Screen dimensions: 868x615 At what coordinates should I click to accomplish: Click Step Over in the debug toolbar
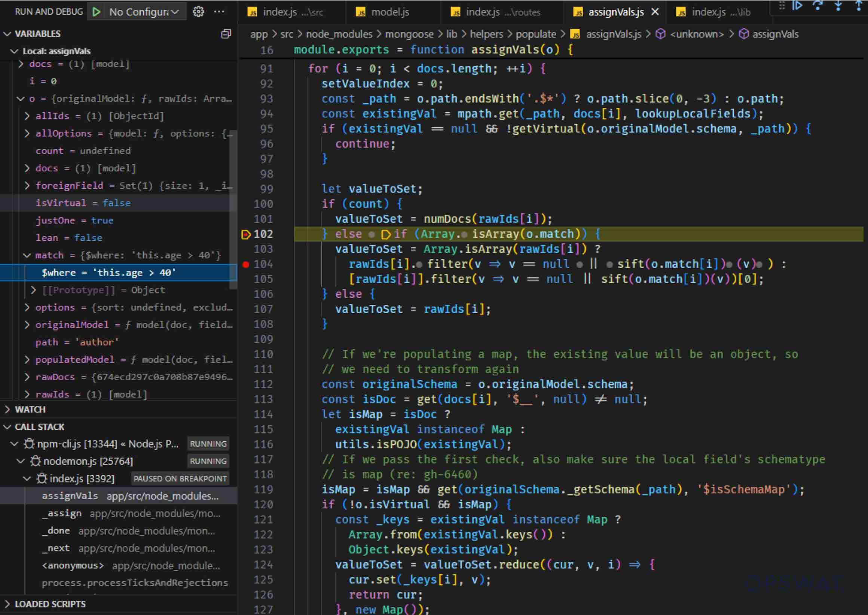[x=817, y=6]
